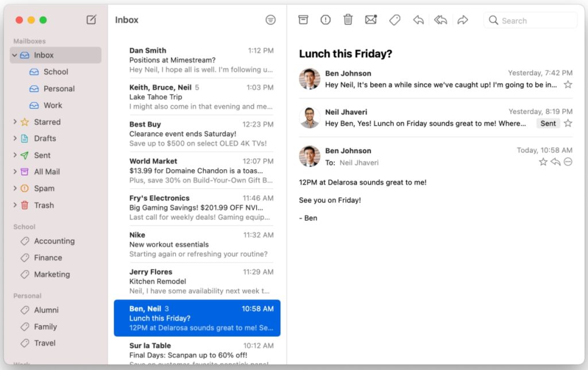The image size is (588, 370).
Task: Click the Search field
Action: 530,20
